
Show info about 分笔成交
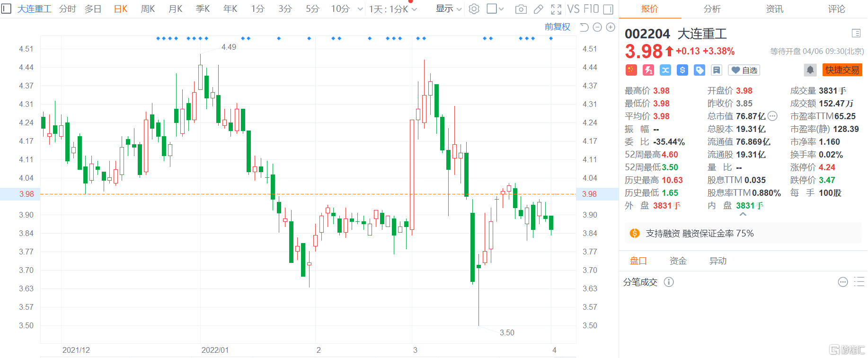pyautogui.click(x=669, y=282)
